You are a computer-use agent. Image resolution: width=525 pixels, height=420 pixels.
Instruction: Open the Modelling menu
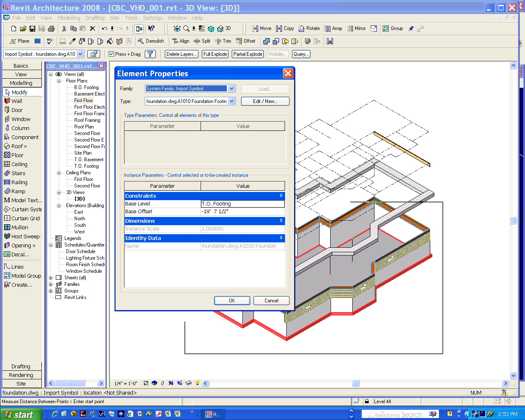tap(68, 18)
